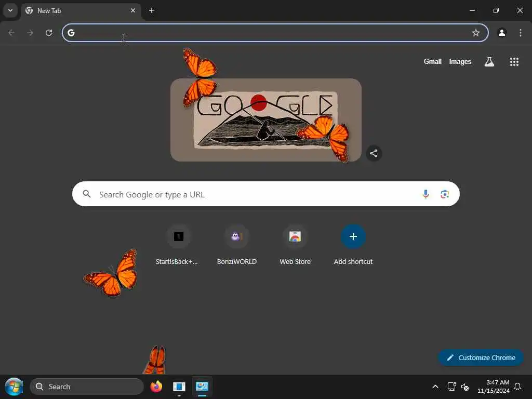
Task: Start voice search with microphone icon
Action: pos(425,194)
